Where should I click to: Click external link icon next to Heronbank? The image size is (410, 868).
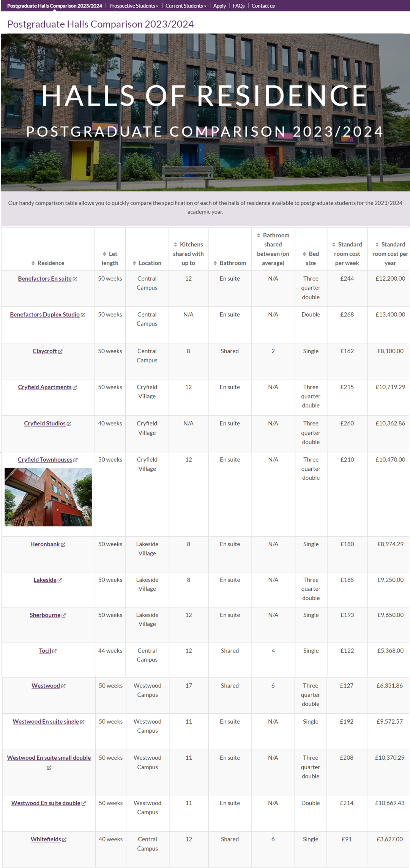click(63, 544)
